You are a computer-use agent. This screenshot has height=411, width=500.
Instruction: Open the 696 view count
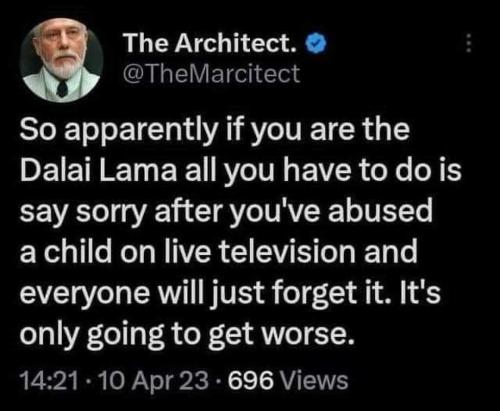coord(251,380)
